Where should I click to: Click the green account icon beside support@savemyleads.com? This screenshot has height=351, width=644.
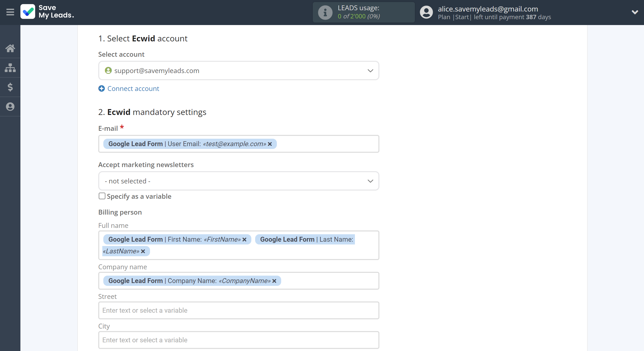click(x=108, y=71)
